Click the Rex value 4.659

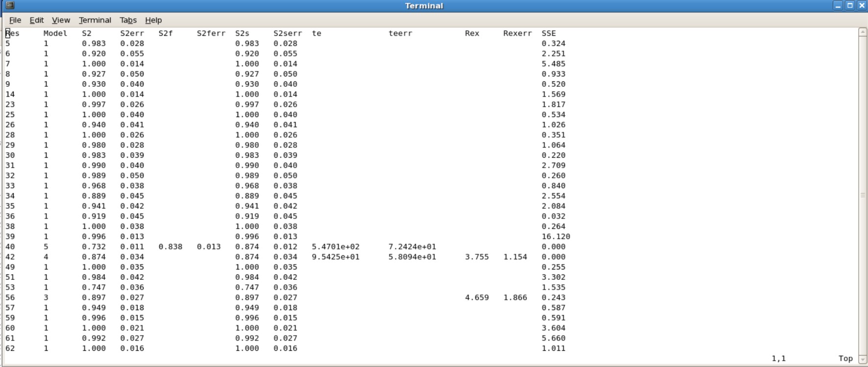(476, 297)
